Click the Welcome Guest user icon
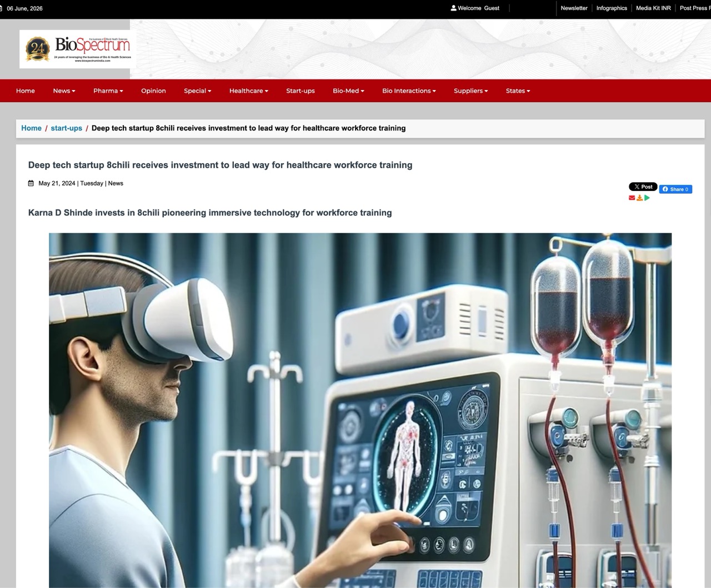This screenshot has height=588, width=711. coord(453,8)
